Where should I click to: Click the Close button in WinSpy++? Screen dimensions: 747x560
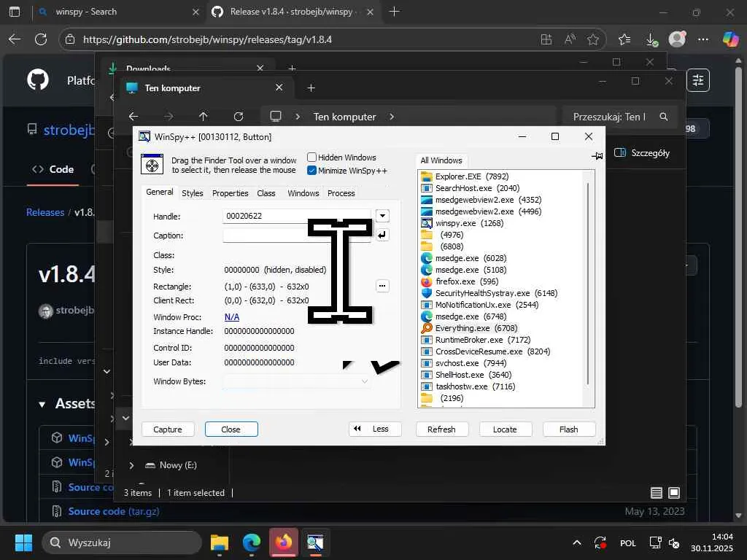pyautogui.click(x=231, y=429)
